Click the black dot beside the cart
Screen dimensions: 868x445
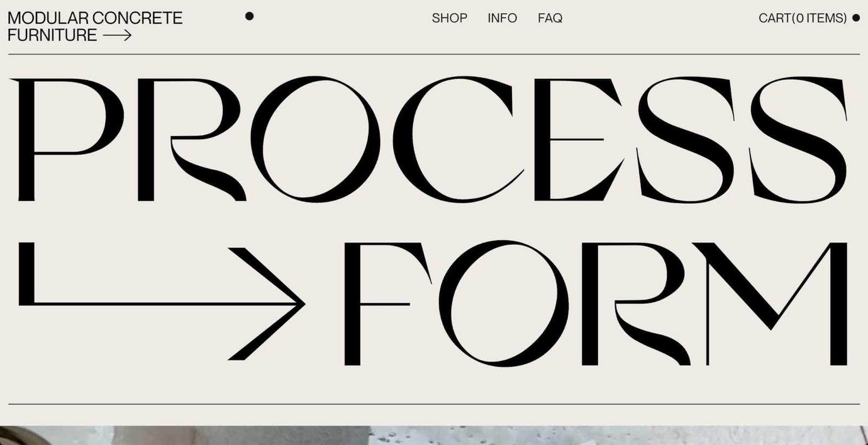856,18
